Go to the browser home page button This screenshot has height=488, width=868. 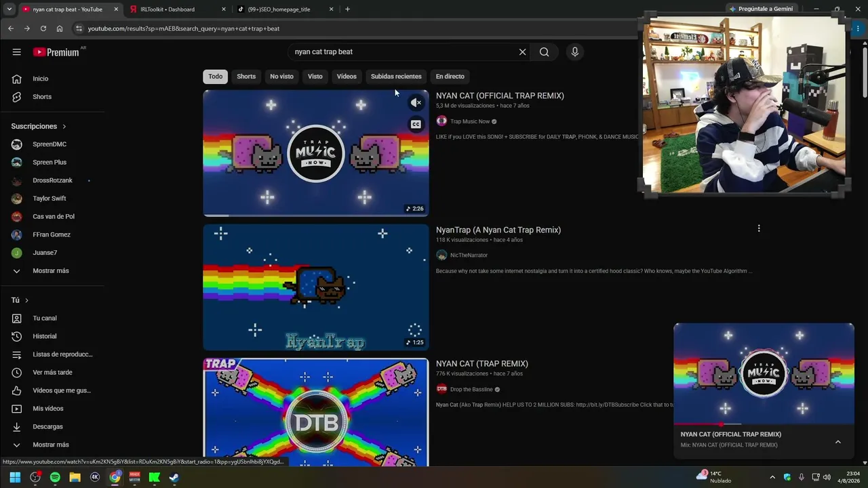(60, 28)
